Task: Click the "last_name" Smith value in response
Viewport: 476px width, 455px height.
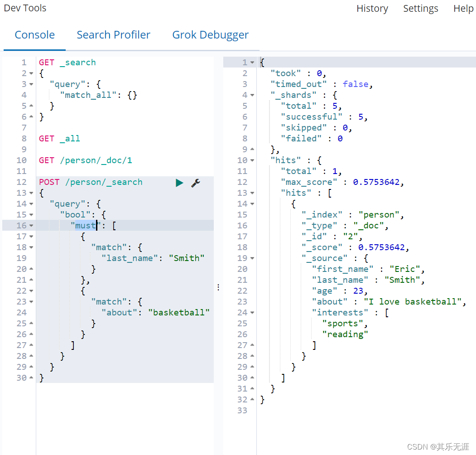Action: coord(402,281)
